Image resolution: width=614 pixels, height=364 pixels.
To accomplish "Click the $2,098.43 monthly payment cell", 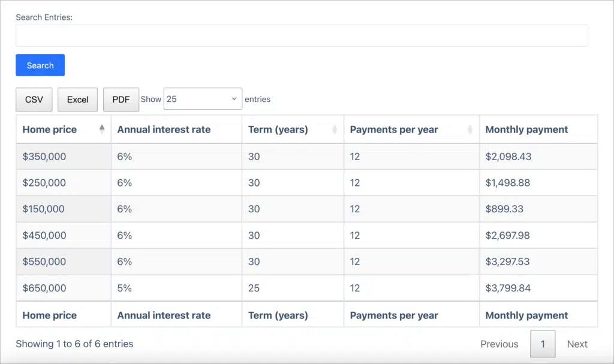I will tap(538, 157).
